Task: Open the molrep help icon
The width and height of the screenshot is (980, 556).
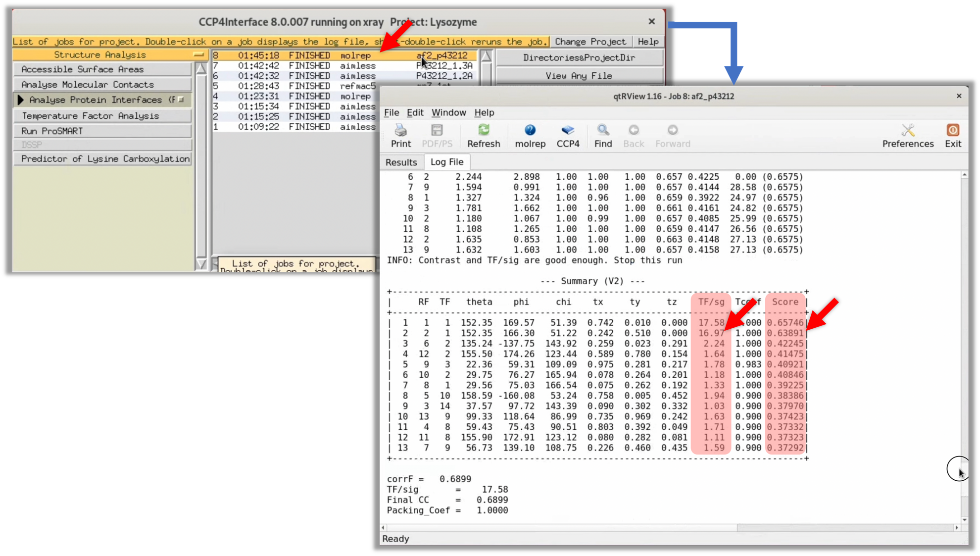Action: click(x=530, y=135)
